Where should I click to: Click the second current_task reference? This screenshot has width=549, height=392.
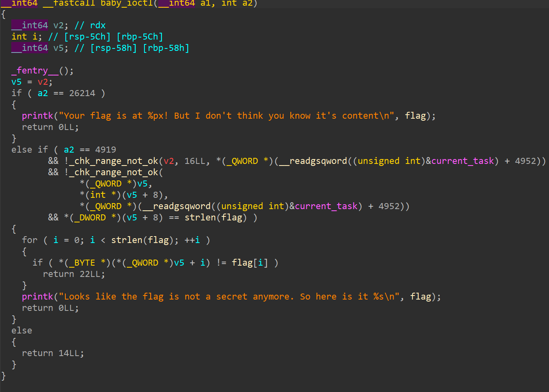tap(326, 206)
